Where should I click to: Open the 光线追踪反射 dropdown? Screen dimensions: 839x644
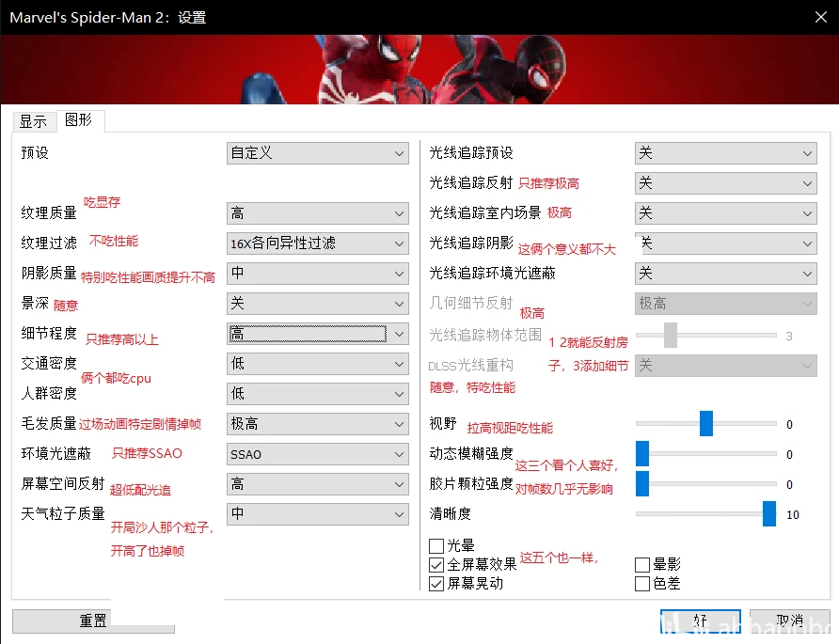point(725,183)
